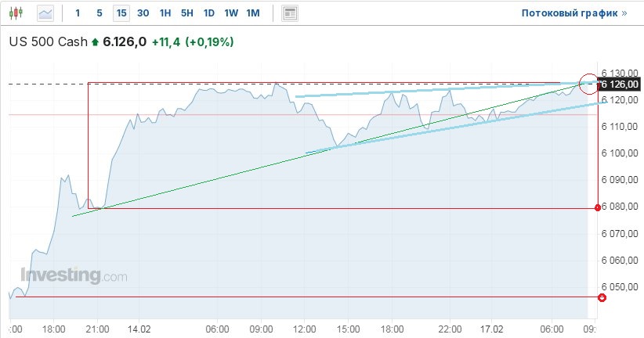Set the 1-minute timeframe
644x338 pixels.
(77, 13)
